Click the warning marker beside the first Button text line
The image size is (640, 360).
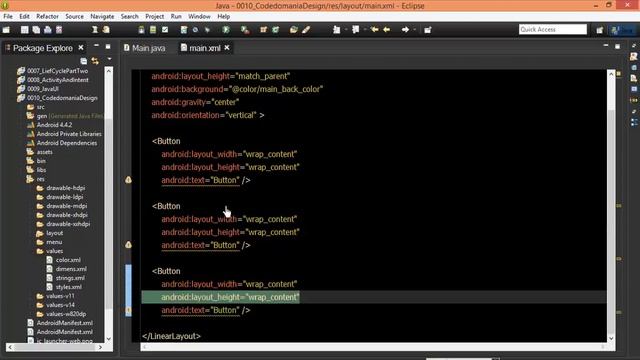[128, 180]
